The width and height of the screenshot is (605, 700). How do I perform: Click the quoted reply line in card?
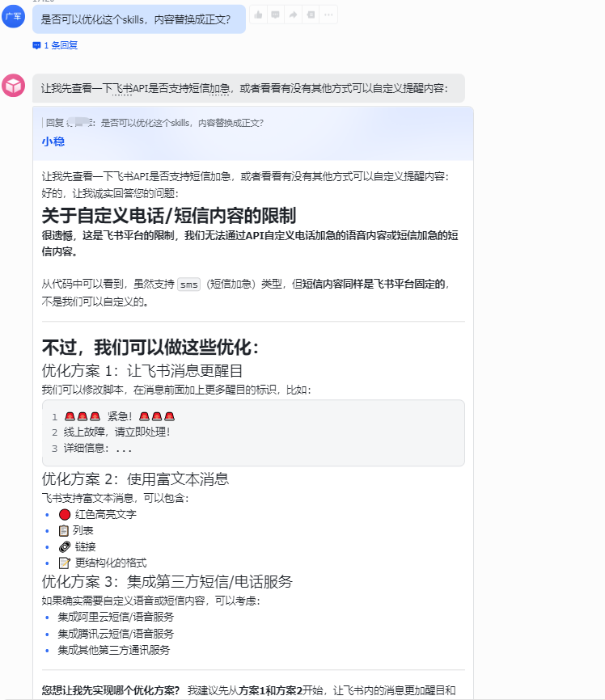[x=154, y=123]
